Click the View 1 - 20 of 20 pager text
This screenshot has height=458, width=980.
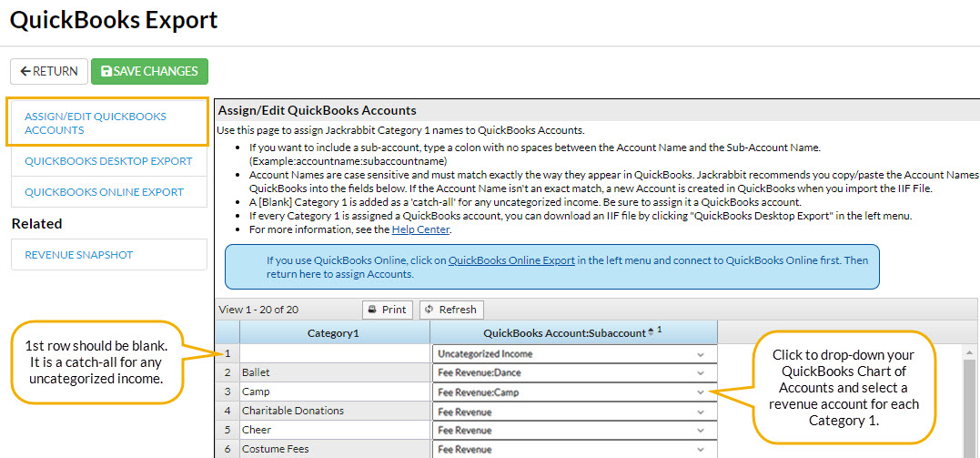[x=258, y=310]
